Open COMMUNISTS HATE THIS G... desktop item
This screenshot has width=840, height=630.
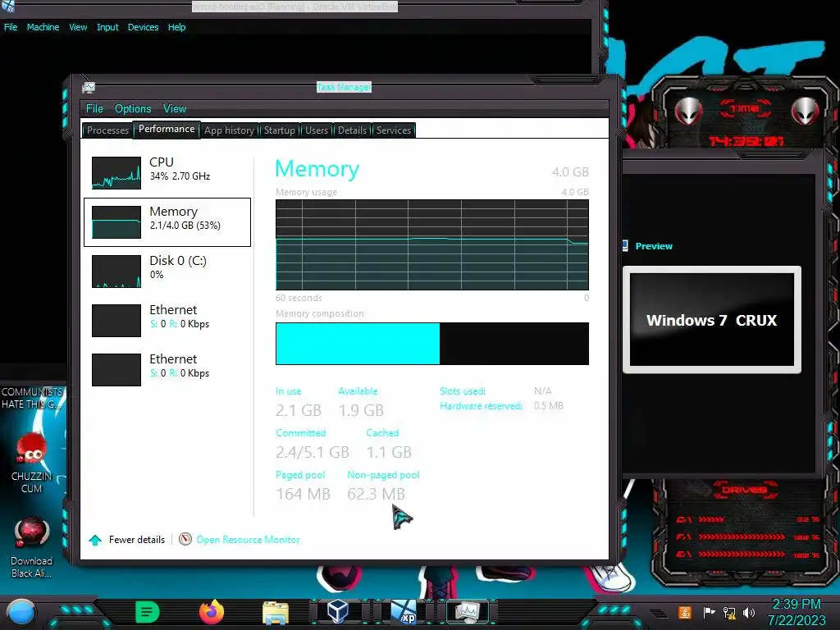(32, 398)
